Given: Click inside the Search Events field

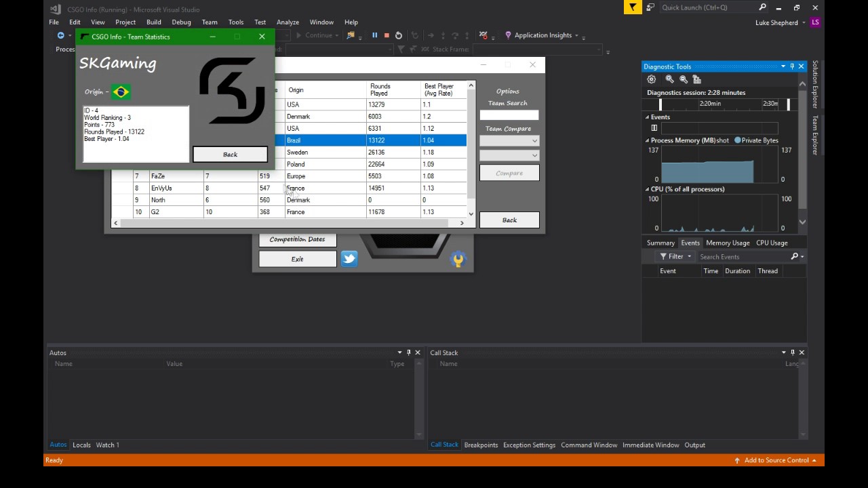Looking at the screenshot, I should tap(743, 257).
